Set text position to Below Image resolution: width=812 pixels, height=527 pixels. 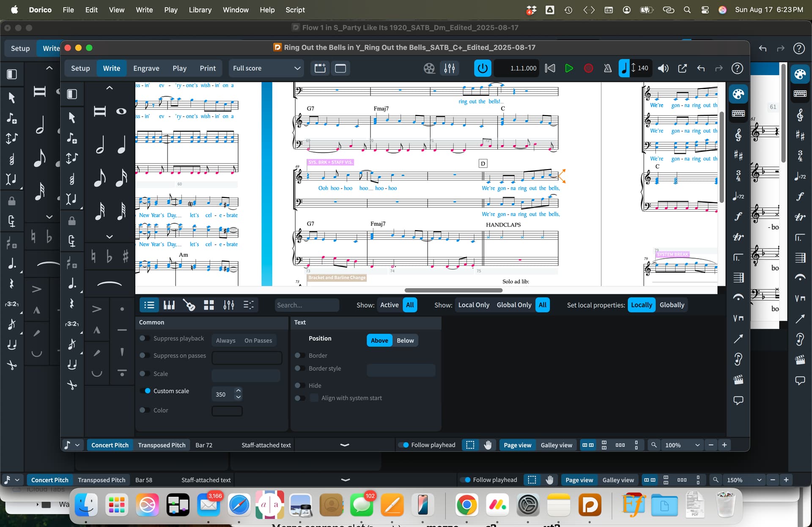pyautogui.click(x=405, y=341)
